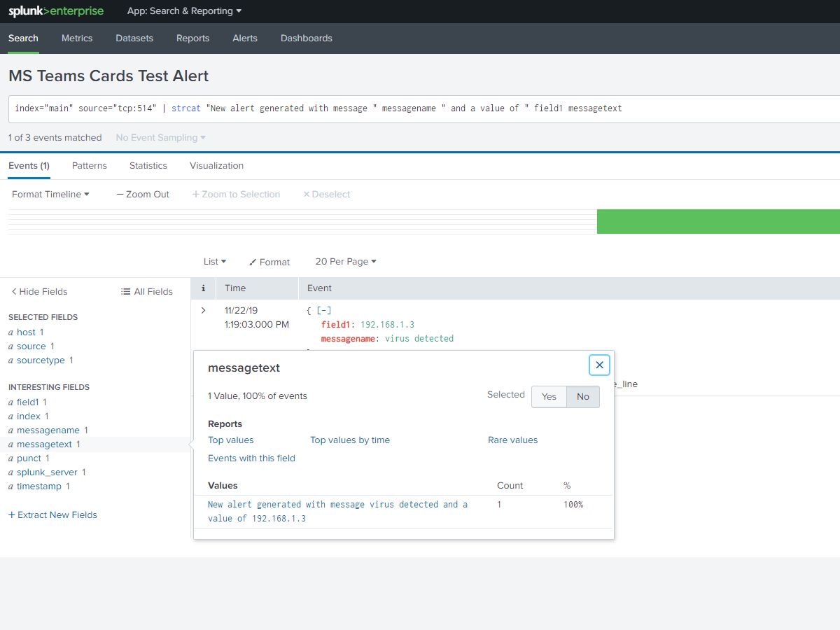
Task: Click Hide Fields chevron link
Action: 39,292
